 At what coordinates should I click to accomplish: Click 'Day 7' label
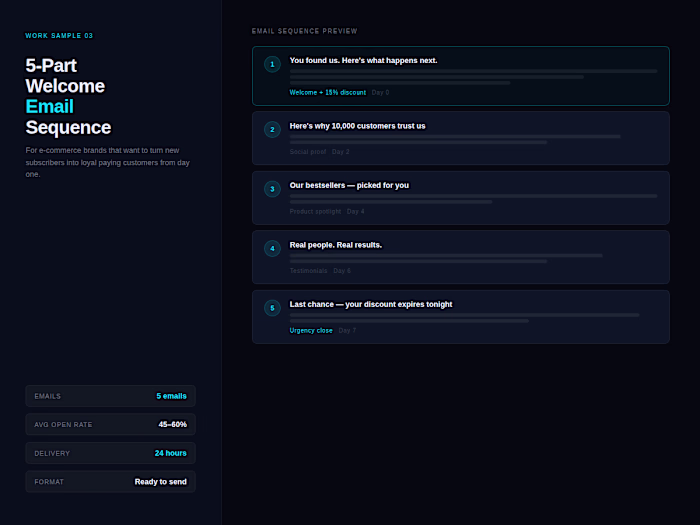click(x=347, y=330)
